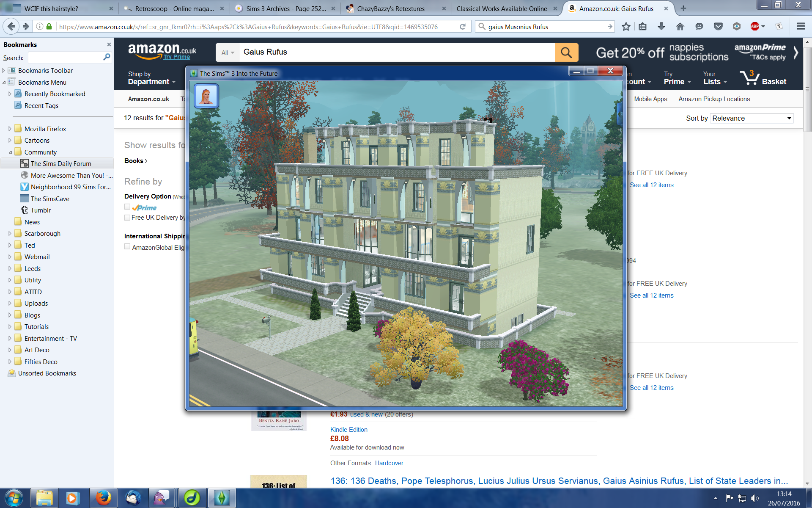This screenshot has height=508, width=812.
Task: Open the Mobile Apps link
Action: pyautogui.click(x=650, y=99)
